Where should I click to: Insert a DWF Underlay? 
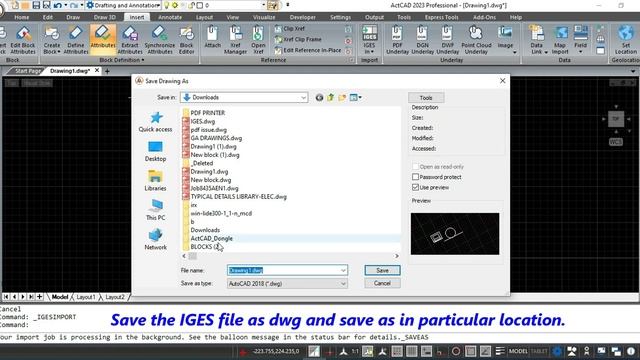tap(447, 40)
